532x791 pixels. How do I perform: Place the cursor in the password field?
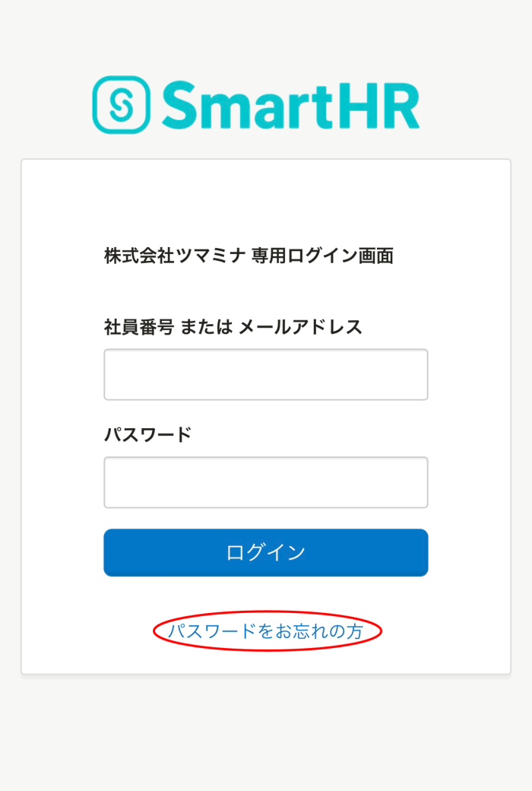(x=265, y=482)
